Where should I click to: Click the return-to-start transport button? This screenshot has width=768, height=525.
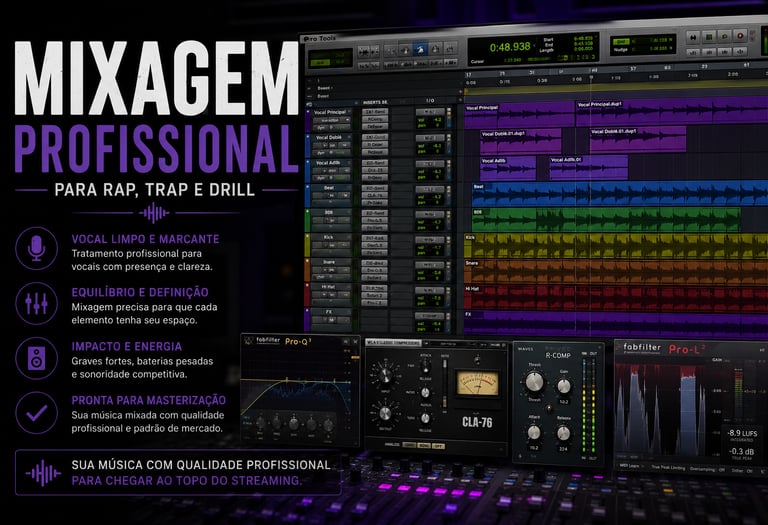693,37
